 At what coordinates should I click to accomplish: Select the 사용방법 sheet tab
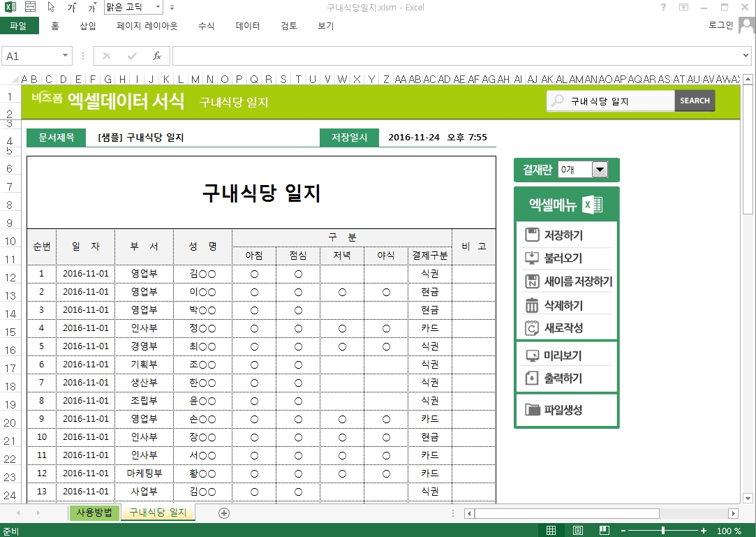(94, 513)
